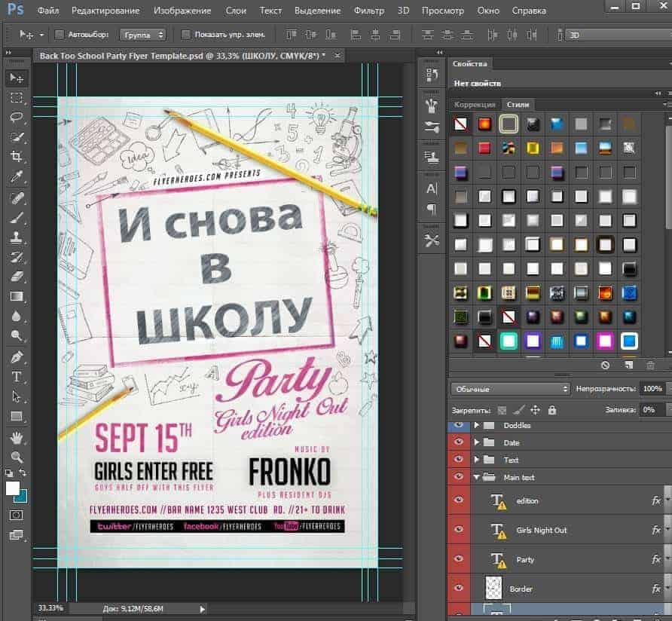The image size is (672, 621).
Task: Select the Dodge tool
Action: click(x=17, y=335)
